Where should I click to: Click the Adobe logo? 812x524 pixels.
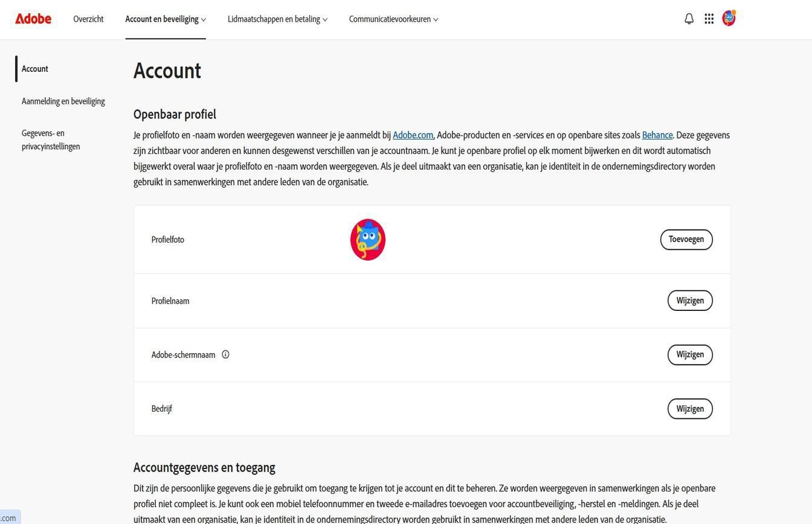click(33, 18)
